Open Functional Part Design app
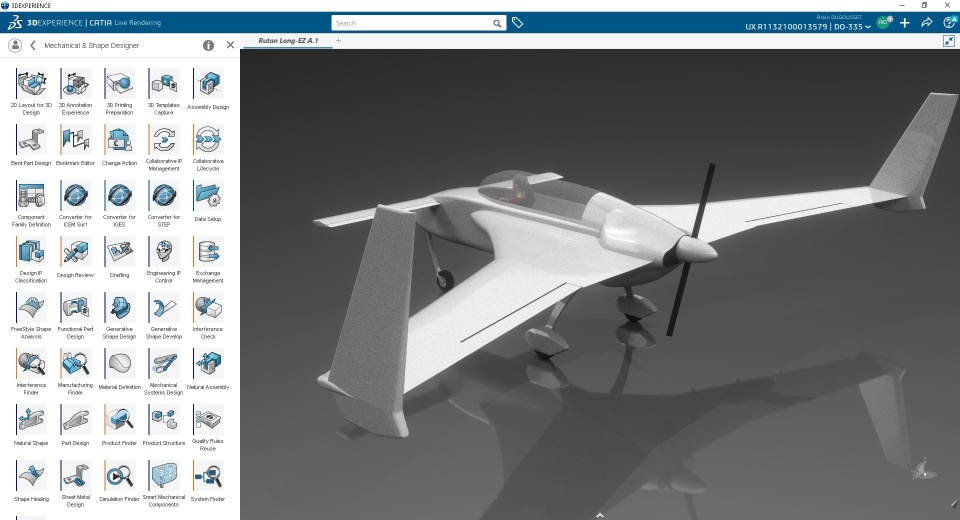960x520 pixels. pos(75,308)
